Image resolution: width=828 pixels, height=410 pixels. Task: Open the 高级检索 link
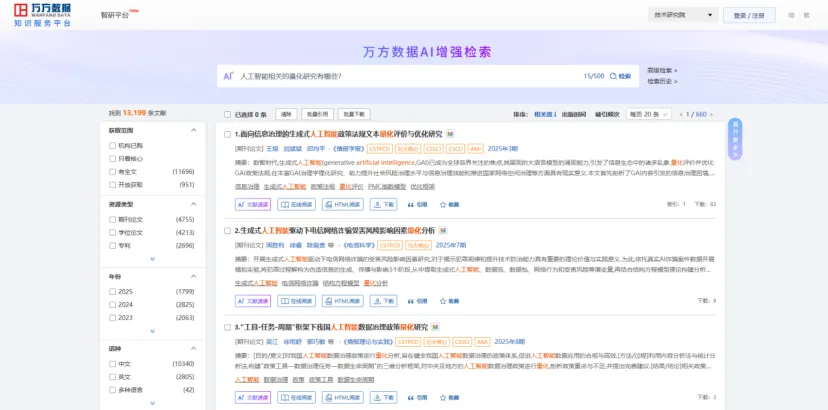point(661,70)
